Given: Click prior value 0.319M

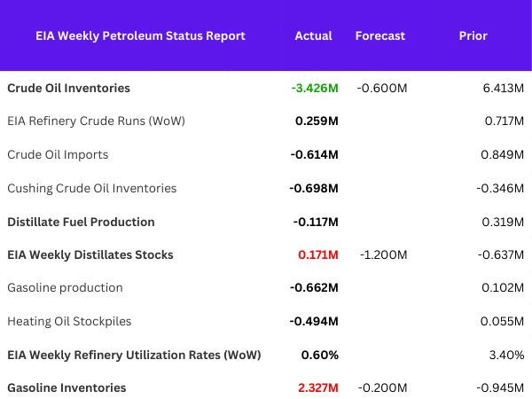Looking at the screenshot, I should point(503,222).
